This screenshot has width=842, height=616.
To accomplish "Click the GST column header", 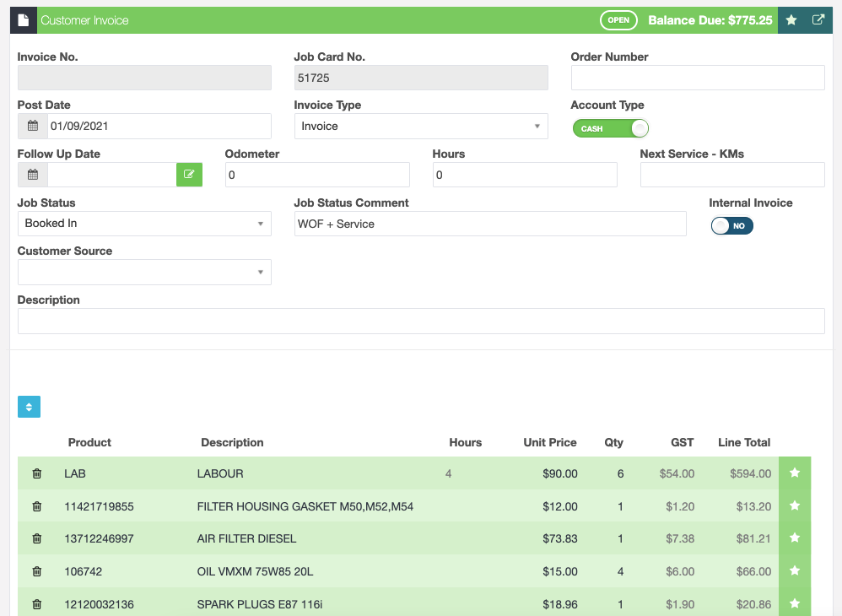I will pyautogui.click(x=682, y=442).
